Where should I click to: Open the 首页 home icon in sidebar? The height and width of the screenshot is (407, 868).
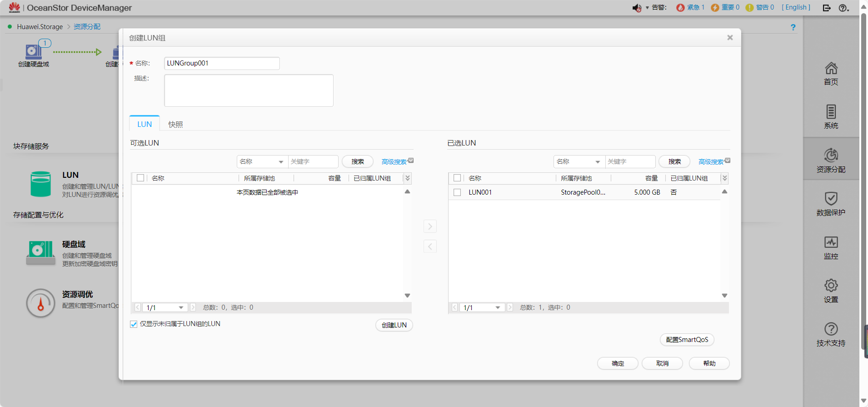[831, 69]
